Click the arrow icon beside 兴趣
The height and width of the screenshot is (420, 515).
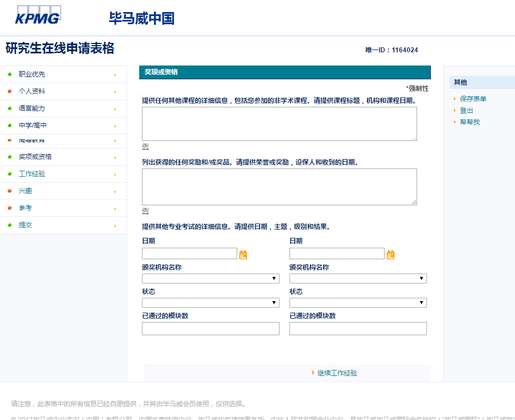pos(116,192)
